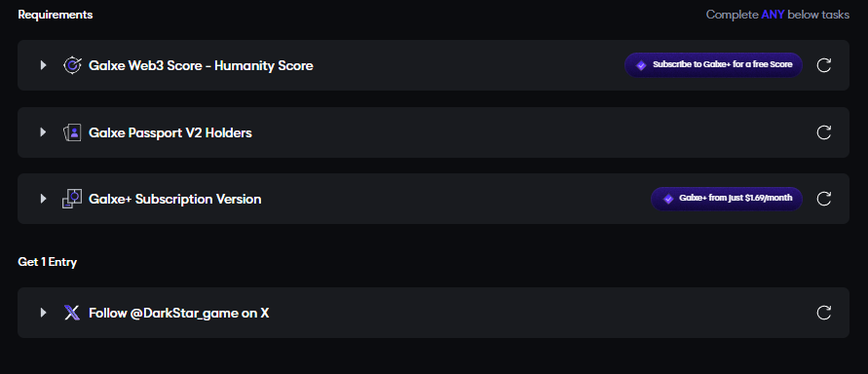The image size is (868, 374).
Task: Expand the Galxe Web3 Score task
Action: (43, 65)
